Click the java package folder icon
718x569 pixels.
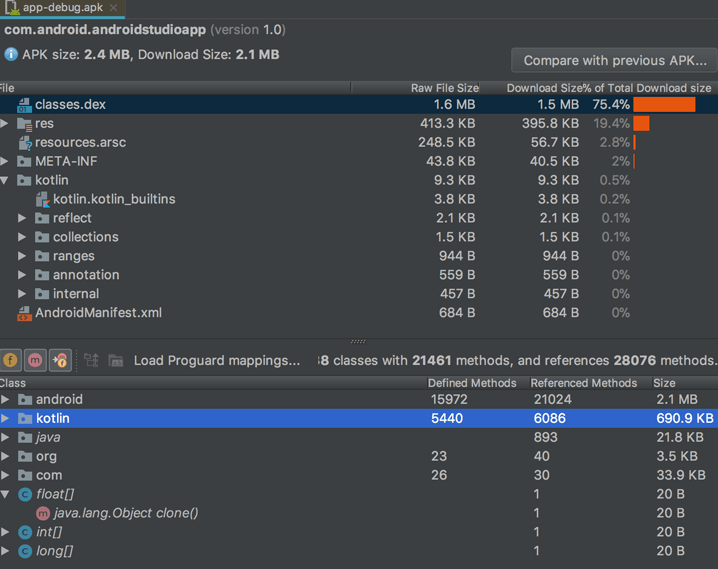pos(25,438)
